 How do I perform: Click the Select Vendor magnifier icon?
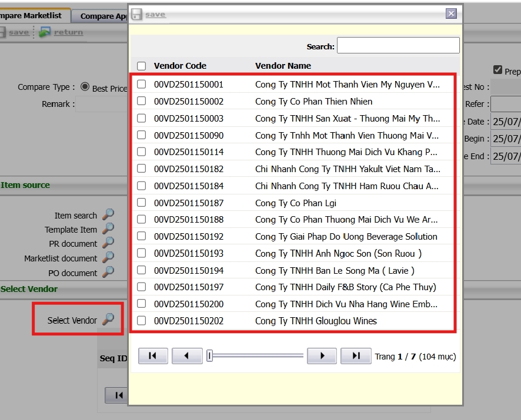coord(108,320)
